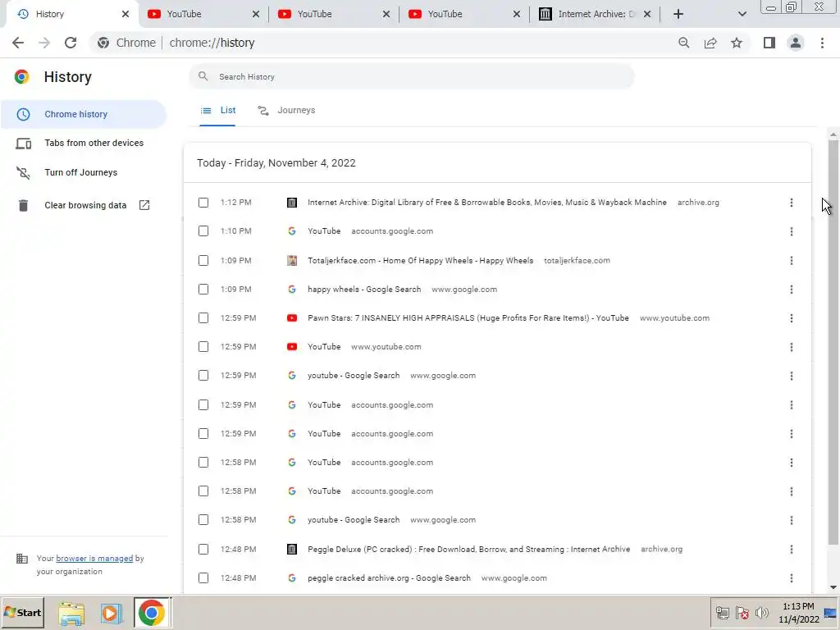The height and width of the screenshot is (630, 840).
Task: Select the Pawn Stars YouTube entry checkbox
Action: coord(203,318)
